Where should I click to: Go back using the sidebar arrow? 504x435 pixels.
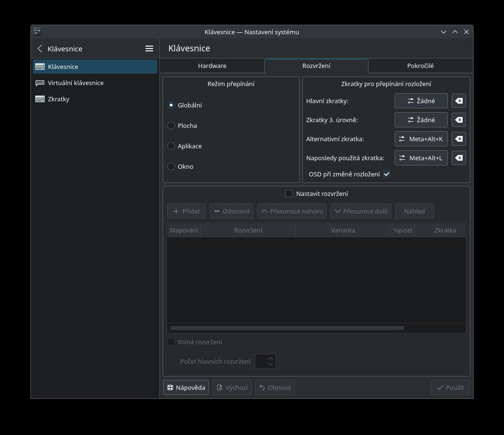pyautogui.click(x=40, y=48)
